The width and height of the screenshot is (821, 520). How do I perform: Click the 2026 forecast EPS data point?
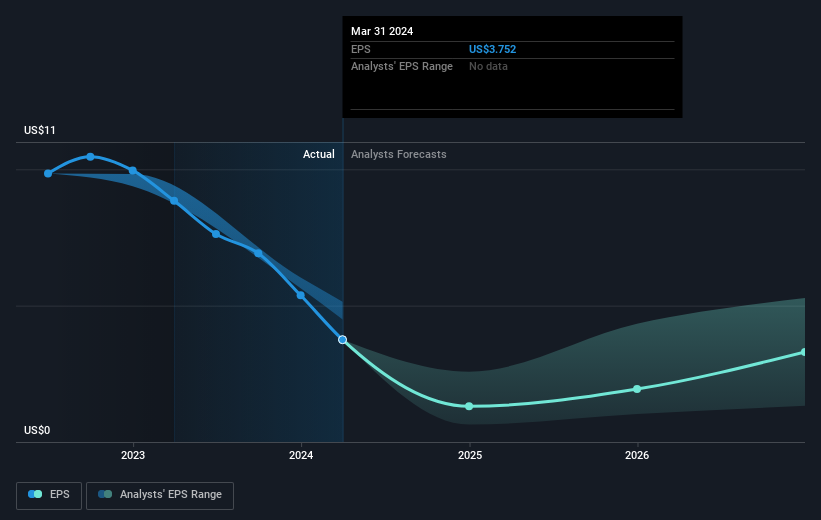637,389
